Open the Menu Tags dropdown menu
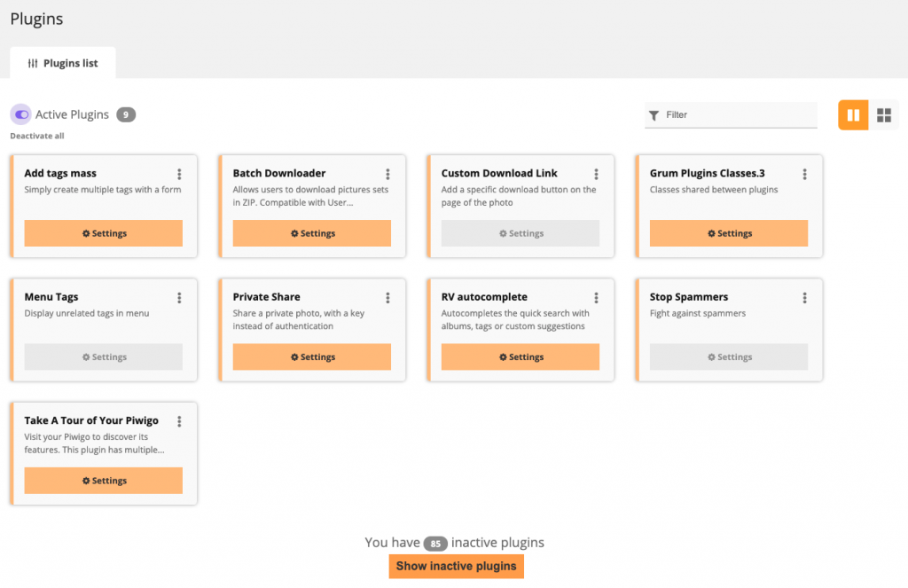This screenshot has width=908, height=588. [179, 298]
